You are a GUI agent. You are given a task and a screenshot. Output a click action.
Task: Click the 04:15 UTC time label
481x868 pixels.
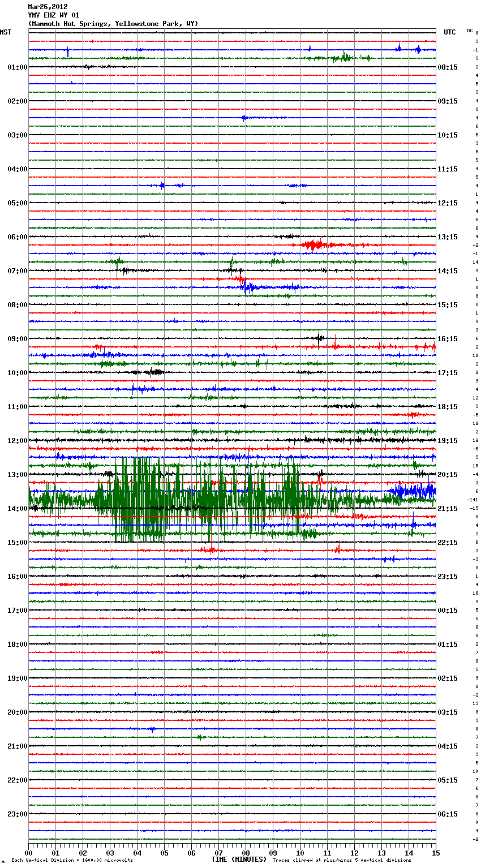tap(448, 746)
